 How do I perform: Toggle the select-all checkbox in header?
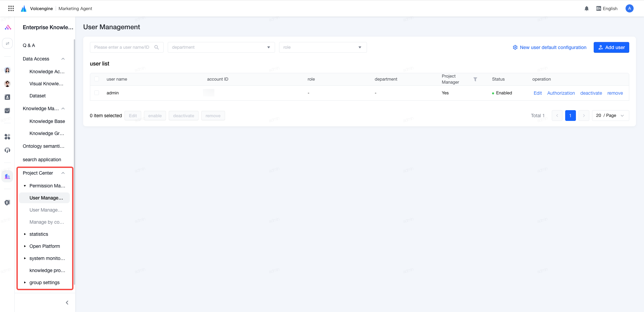click(x=97, y=79)
